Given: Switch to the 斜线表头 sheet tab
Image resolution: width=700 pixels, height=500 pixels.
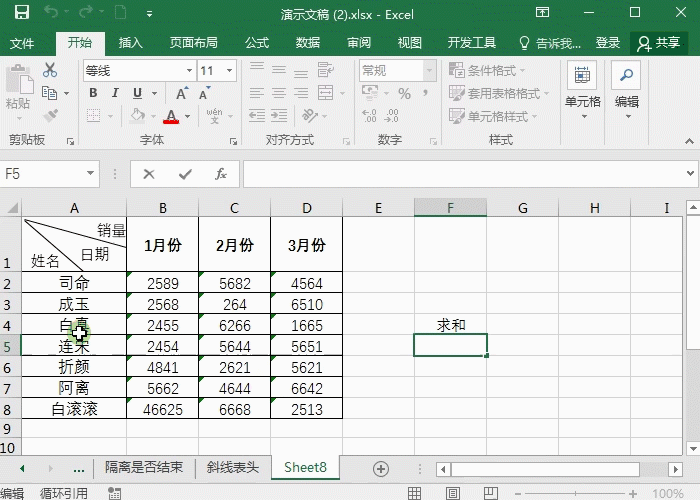Looking at the screenshot, I should pos(233,467).
